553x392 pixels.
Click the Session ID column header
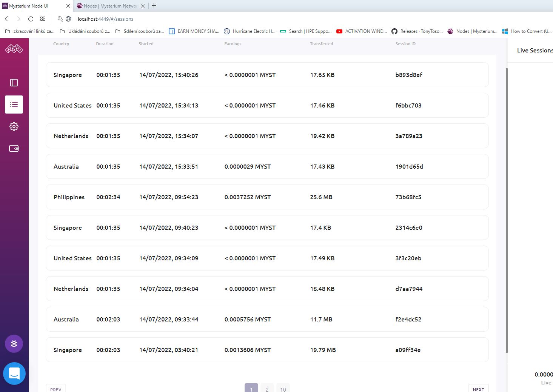coord(405,44)
